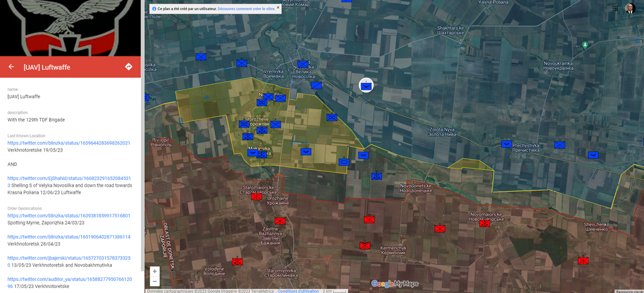This screenshot has height=293, width=644.
Task: Open the Google apps grid
Action: [x=614, y=8]
